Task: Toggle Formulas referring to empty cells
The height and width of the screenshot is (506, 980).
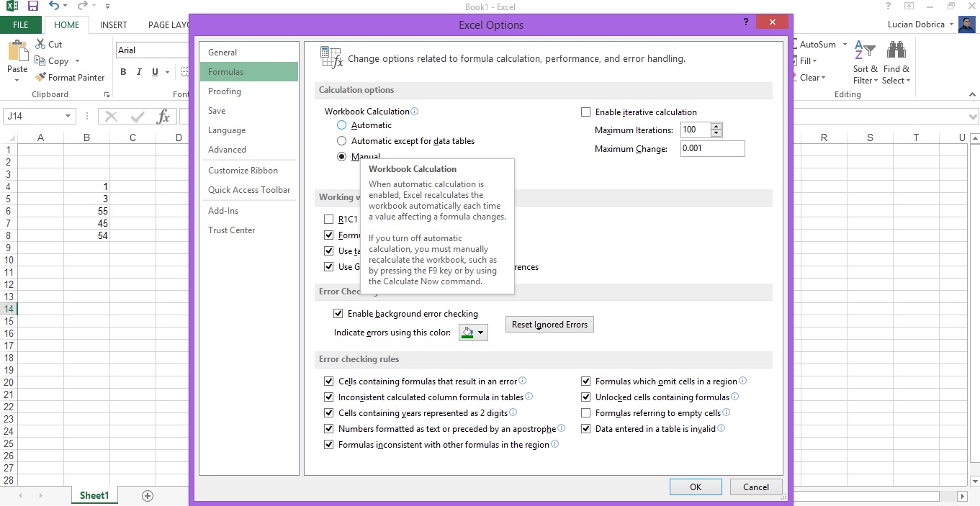Action: coord(585,413)
